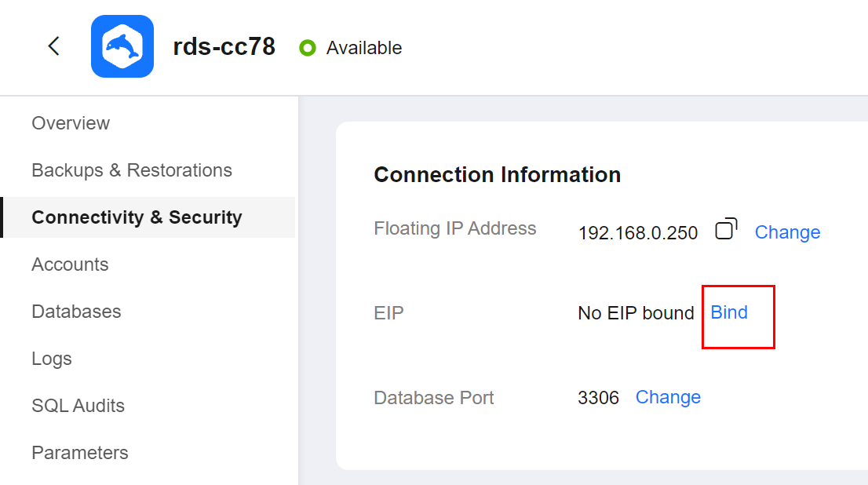Open the Overview section
The image size is (868, 485).
click(71, 123)
